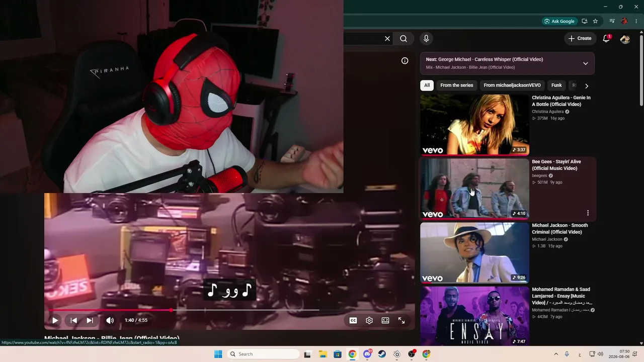The height and width of the screenshot is (362, 644).
Task: Open the YouTube account avatar menu
Action: coord(625,38)
